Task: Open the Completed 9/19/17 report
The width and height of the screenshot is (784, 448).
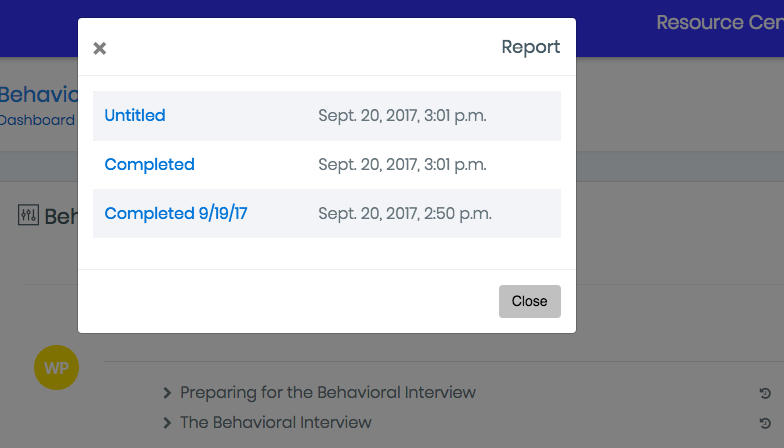Action: pyautogui.click(x=176, y=214)
